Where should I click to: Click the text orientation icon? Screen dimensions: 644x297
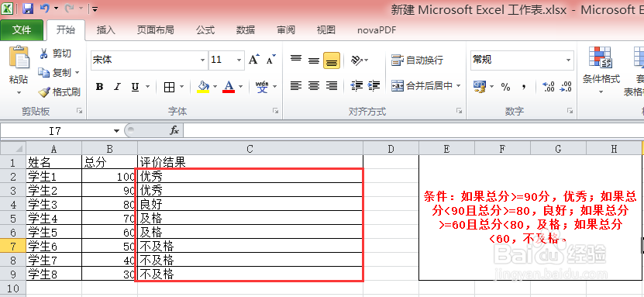coord(357,60)
